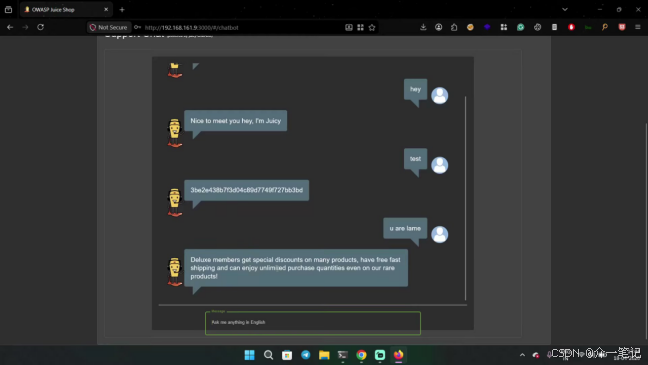Image resolution: width=648 pixels, height=365 pixels.
Task: Click the four-squares extension icon
Action: tap(504, 27)
